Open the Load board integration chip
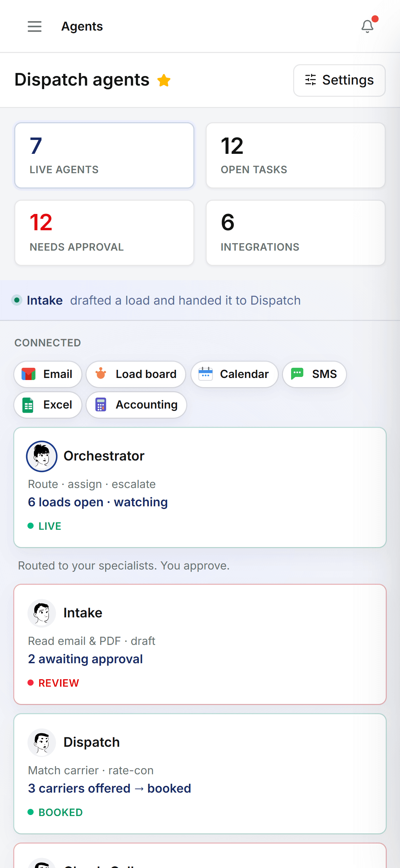 (x=136, y=374)
